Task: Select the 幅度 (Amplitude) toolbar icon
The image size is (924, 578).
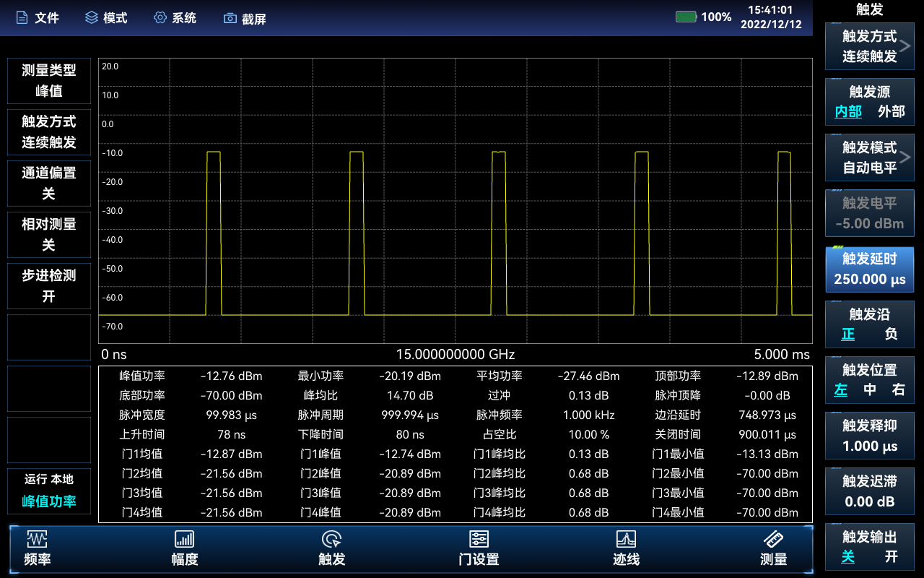Action: pyautogui.click(x=184, y=548)
